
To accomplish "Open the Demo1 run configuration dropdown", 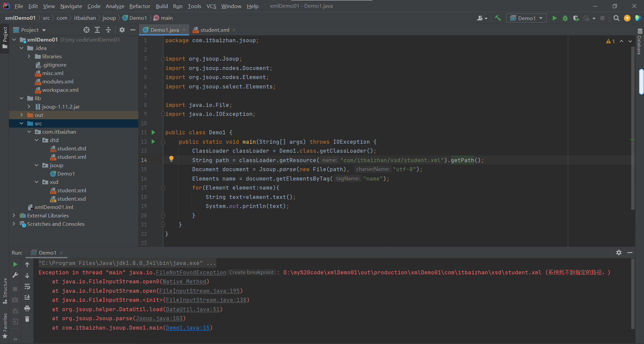I will click(x=526, y=18).
